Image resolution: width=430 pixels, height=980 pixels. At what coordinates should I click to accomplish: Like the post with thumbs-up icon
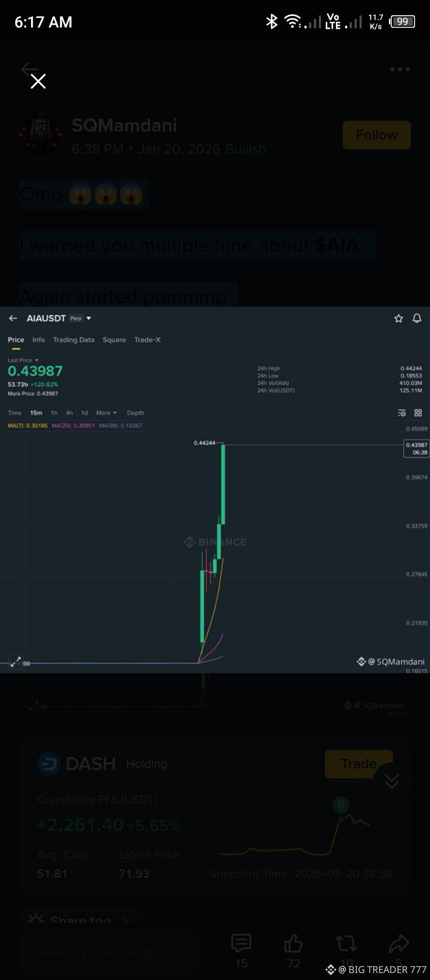(293, 943)
